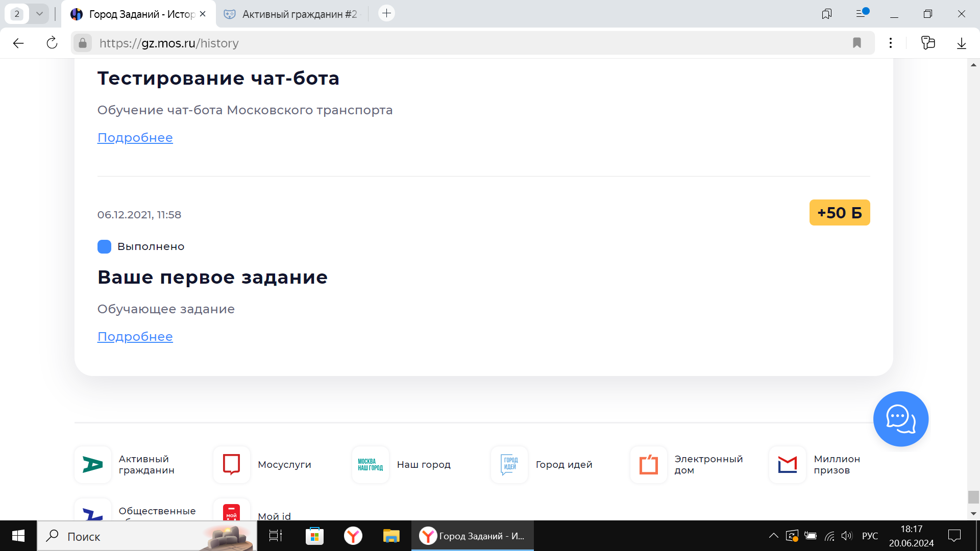The width and height of the screenshot is (980, 551).
Task: Click the taskbar Поиск search box
Action: (x=147, y=536)
